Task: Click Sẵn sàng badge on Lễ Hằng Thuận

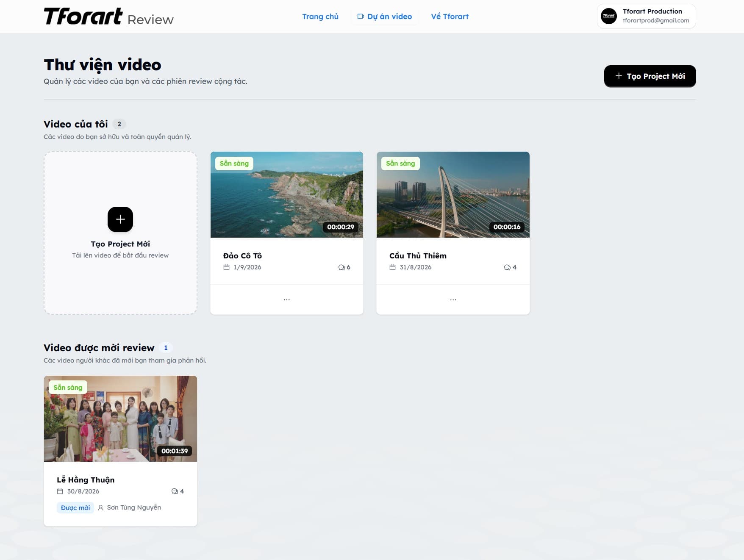Action: coord(68,388)
